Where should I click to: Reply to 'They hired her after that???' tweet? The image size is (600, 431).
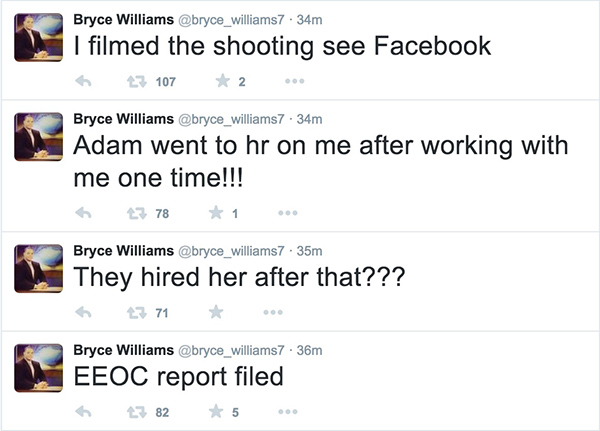(86, 313)
